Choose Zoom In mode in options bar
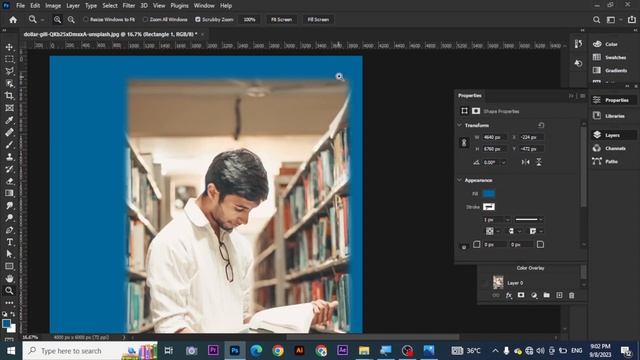Image resolution: width=640 pixels, height=360 pixels. pos(57,20)
